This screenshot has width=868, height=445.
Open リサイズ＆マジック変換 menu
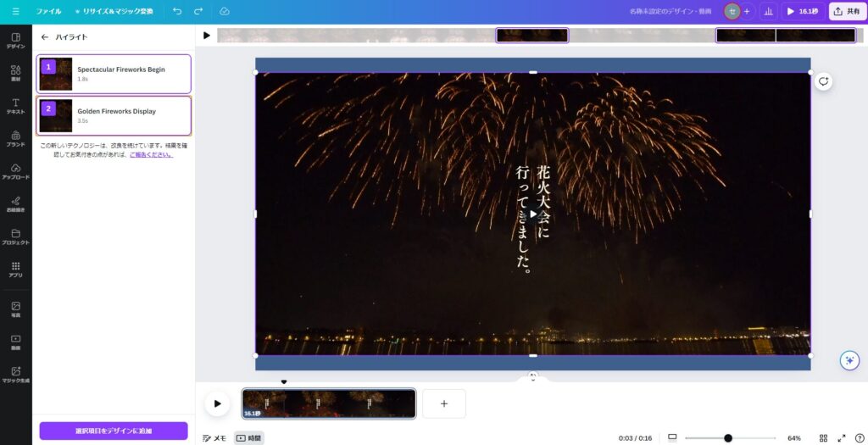coord(114,12)
